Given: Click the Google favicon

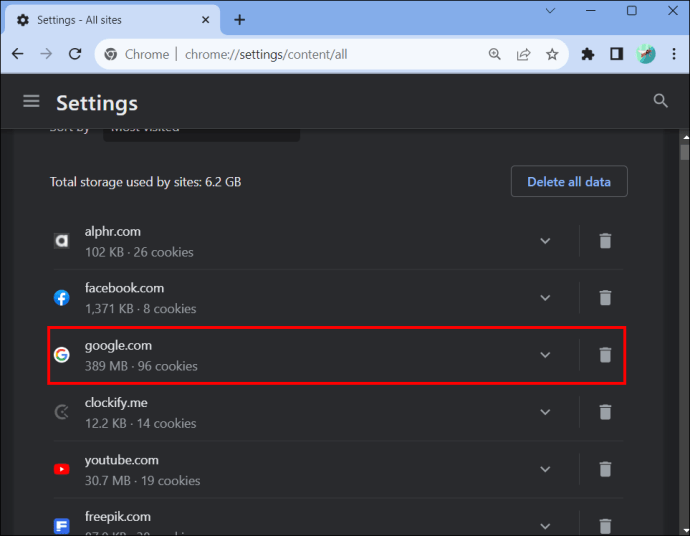Looking at the screenshot, I should 62,355.
